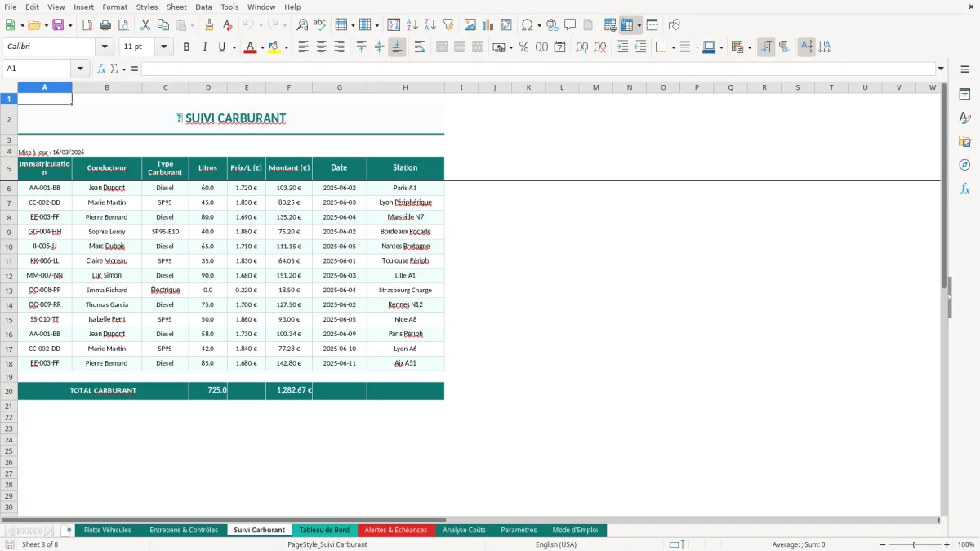Insert a comment
The width and height of the screenshot is (980, 551).
pos(570,25)
